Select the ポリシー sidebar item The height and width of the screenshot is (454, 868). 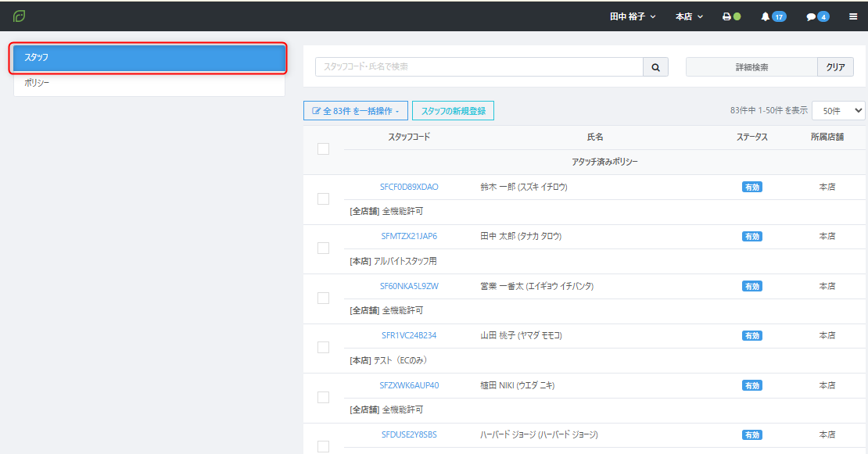click(149, 83)
